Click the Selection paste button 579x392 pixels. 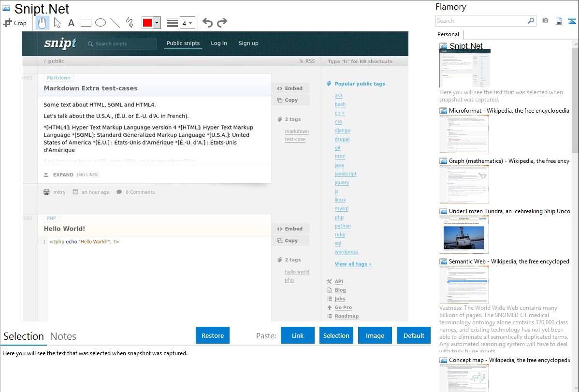coord(336,335)
